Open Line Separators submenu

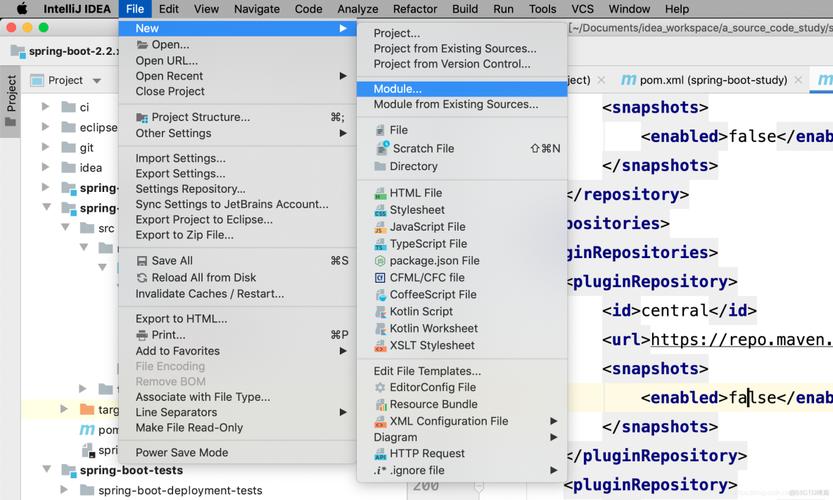pos(237,412)
